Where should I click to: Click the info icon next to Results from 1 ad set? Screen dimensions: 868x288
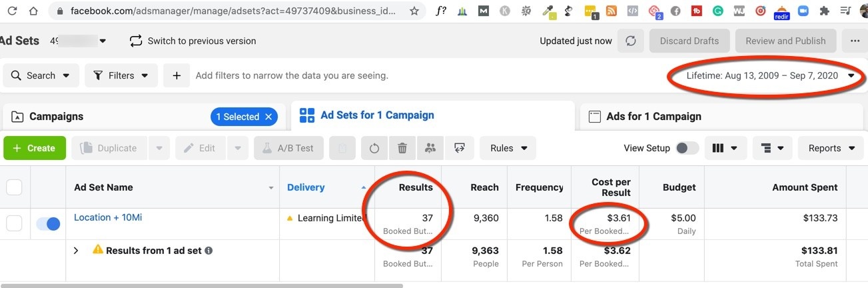click(x=209, y=251)
